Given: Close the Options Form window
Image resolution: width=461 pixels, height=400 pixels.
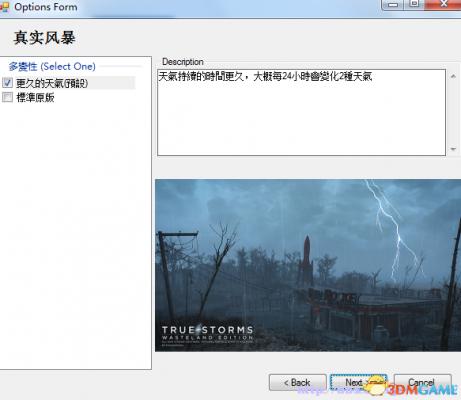Looking at the screenshot, I should coord(443,5).
